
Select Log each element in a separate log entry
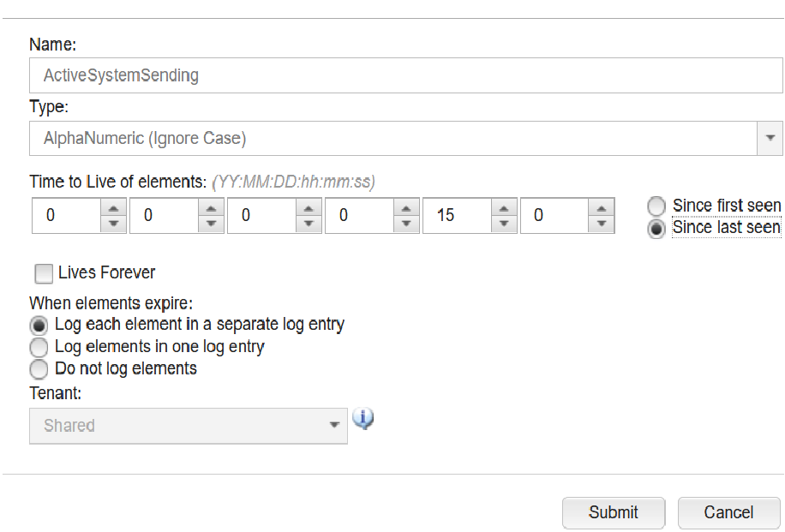[39, 325]
